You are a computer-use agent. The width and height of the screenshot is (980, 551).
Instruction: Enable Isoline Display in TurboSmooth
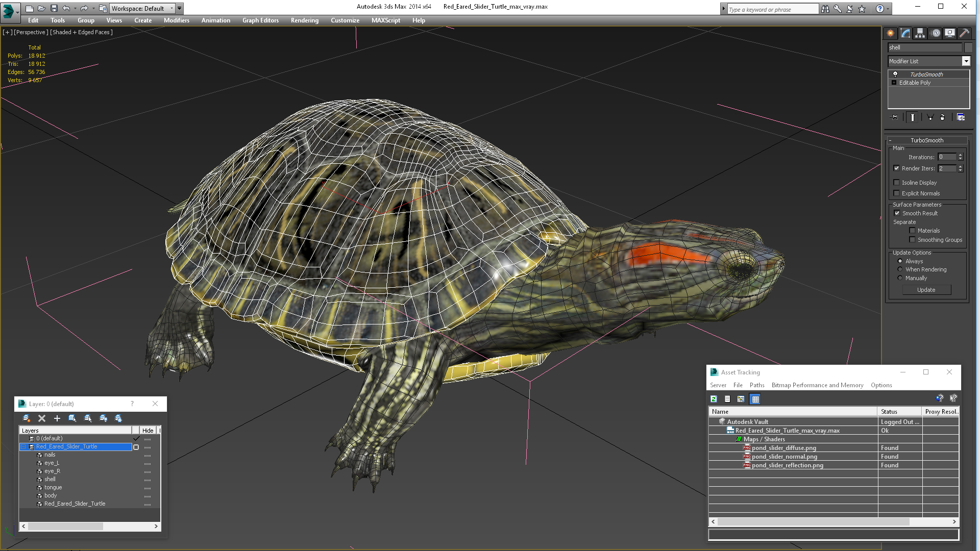pyautogui.click(x=896, y=182)
